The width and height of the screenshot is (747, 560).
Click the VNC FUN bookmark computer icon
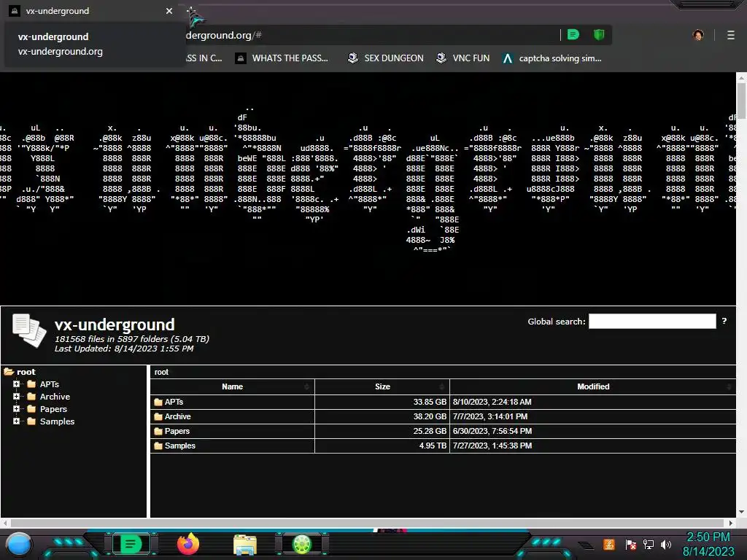pos(441,58)
